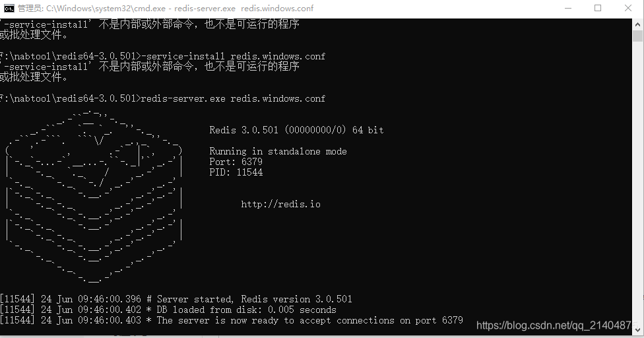
Task: Select the 'Redis 3.0.501 (00000000/0) 64 bit' line
Action: [296, 130]
